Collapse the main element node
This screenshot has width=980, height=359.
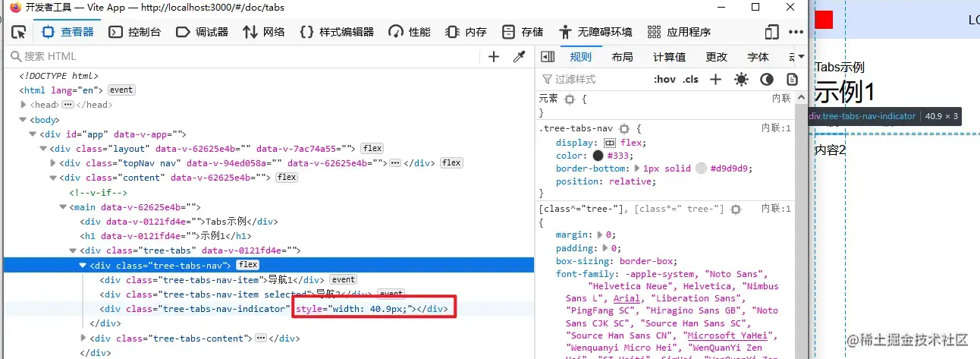tap(63, 206)
